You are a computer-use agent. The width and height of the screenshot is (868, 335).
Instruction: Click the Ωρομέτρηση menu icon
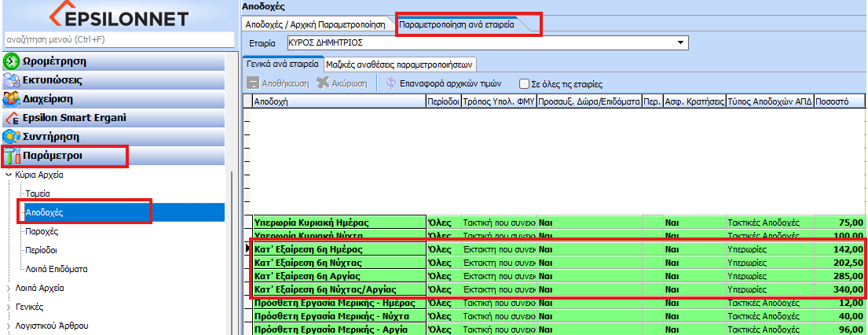12,61
